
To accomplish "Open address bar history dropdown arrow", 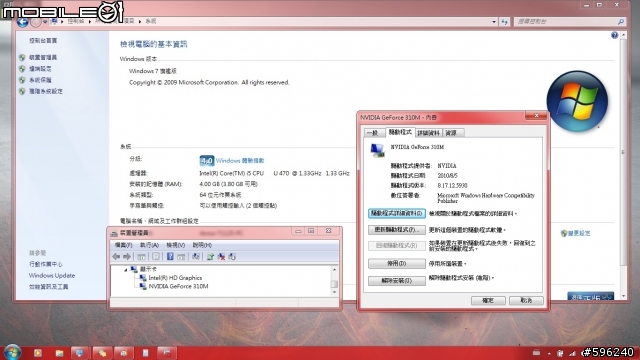I will click(494, 22).
